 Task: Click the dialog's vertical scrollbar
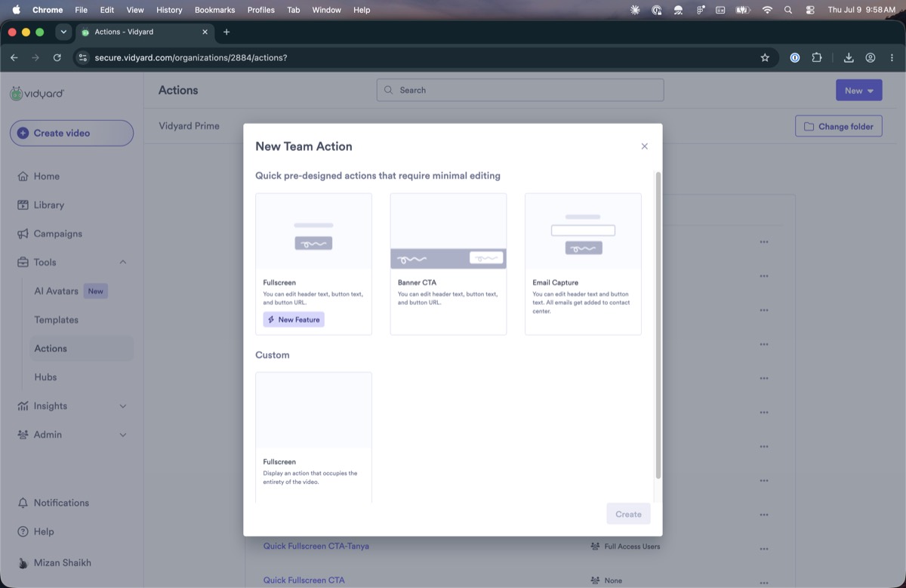658,325
